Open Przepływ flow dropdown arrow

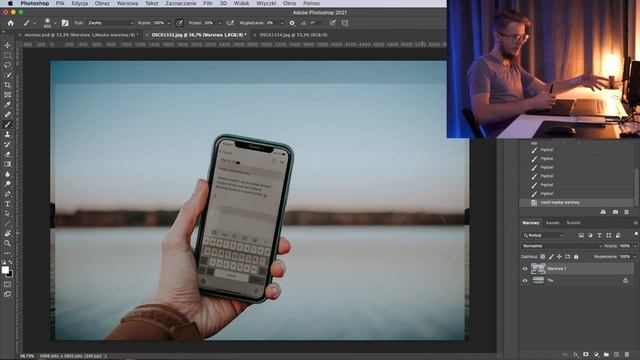click(x=219, y=23)
